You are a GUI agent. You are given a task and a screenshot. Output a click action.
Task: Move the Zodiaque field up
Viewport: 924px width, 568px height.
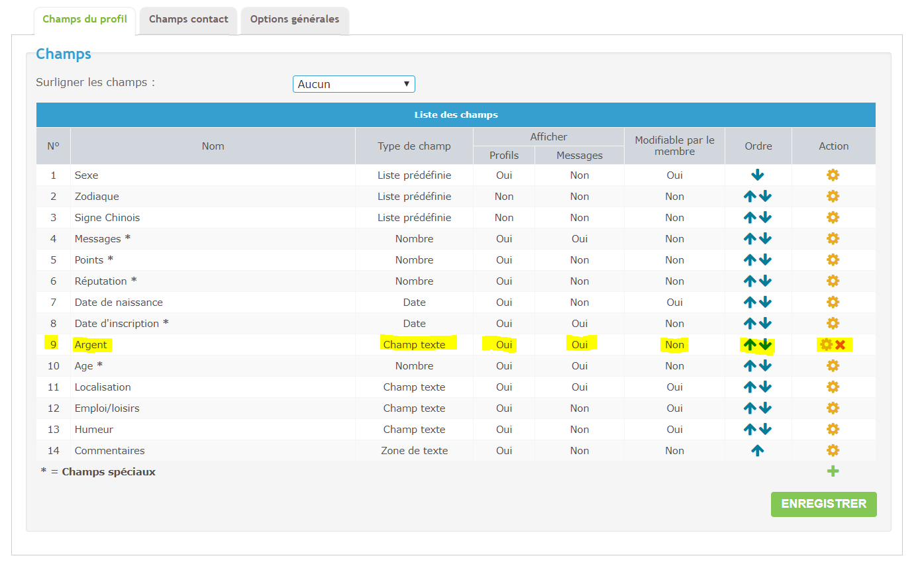[x=750, y=197]
